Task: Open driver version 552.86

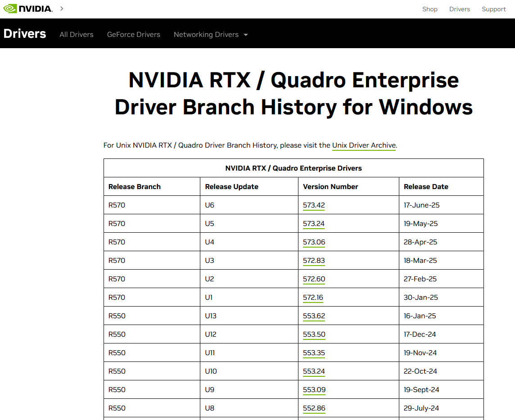Action: [x=314, y=408]
